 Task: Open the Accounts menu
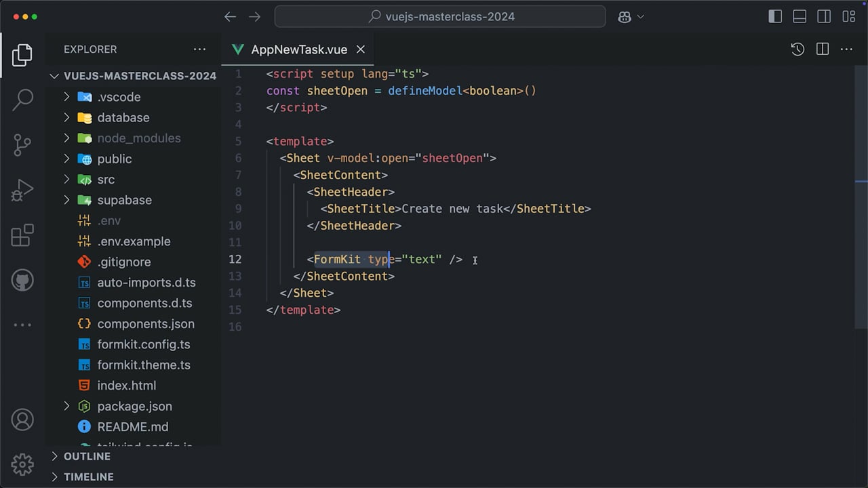22,420
